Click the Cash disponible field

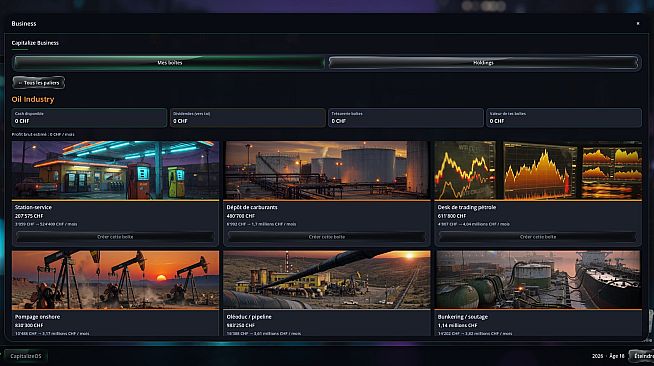coord(89,118)
